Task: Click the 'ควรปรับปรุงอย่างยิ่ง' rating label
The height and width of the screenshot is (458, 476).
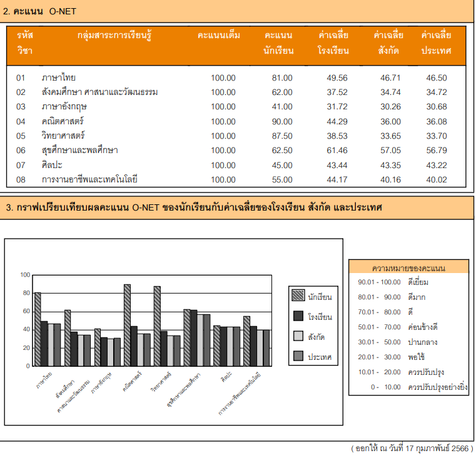Action: pos(438,387)
